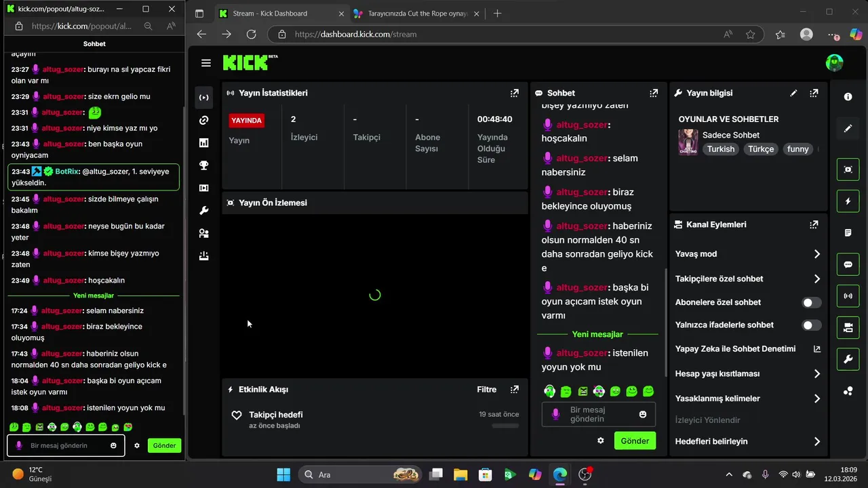The image size is (868, 488).
Task: Click the headphones emote in dashboard chat
Action: coord(549,391)
